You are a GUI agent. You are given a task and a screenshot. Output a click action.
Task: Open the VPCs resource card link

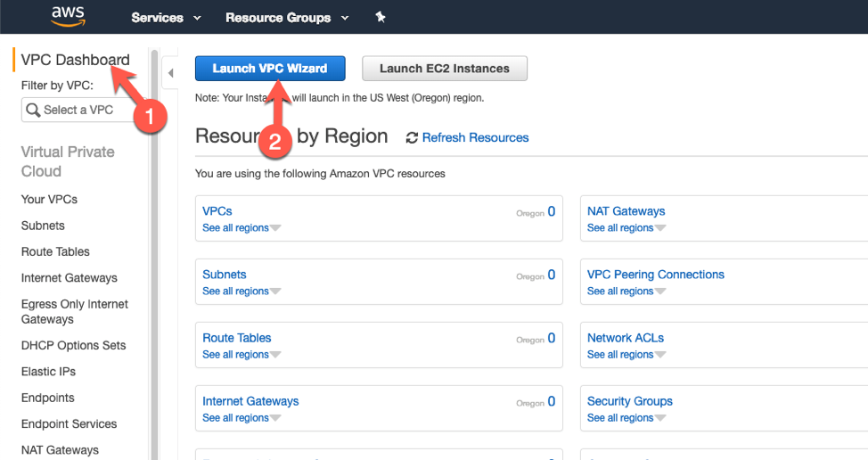pos(217,211)
